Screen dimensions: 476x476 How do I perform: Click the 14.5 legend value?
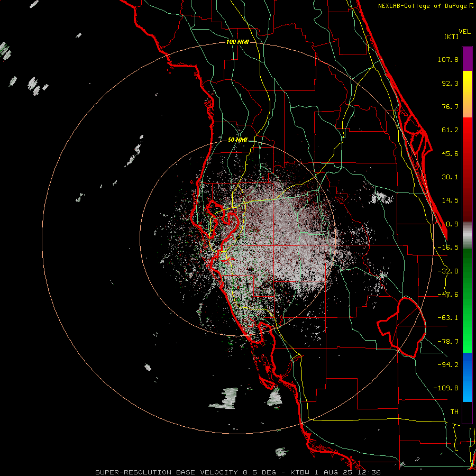pyautogui.click(x=450, y=200)
